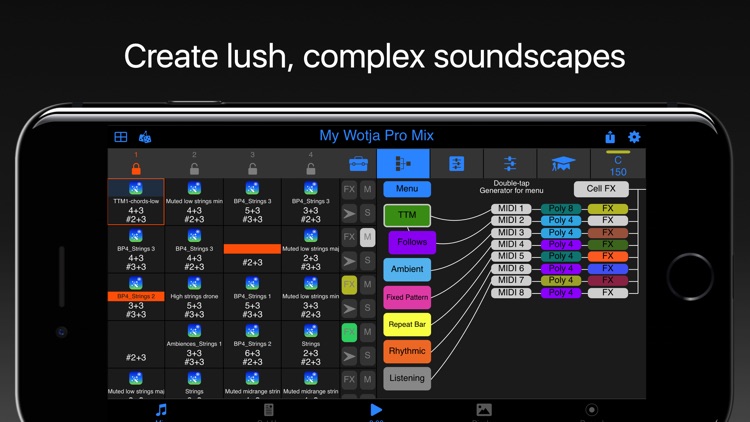Tap the C 150 key tempo indicator
Screen dimensions: 750x422
coord(618,165)
